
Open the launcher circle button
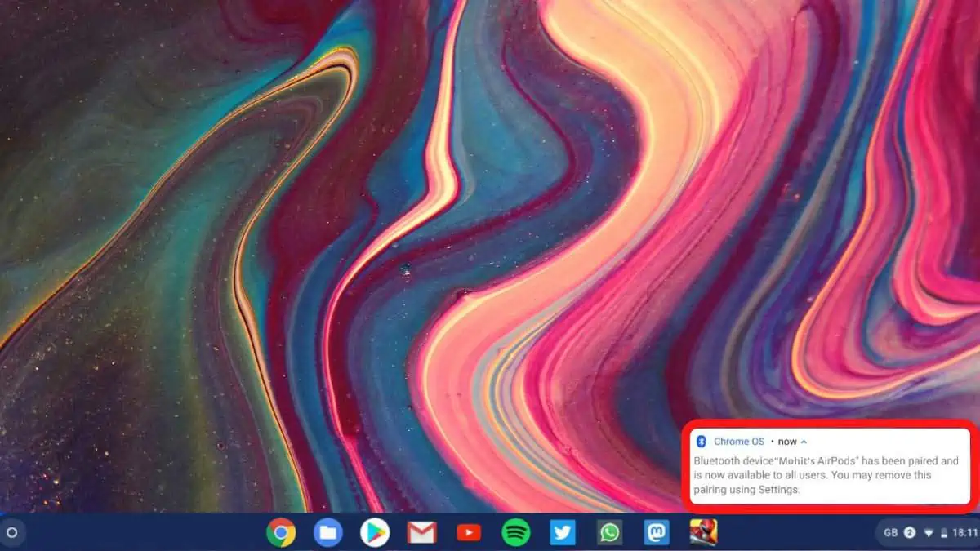(x=11, y=533)
